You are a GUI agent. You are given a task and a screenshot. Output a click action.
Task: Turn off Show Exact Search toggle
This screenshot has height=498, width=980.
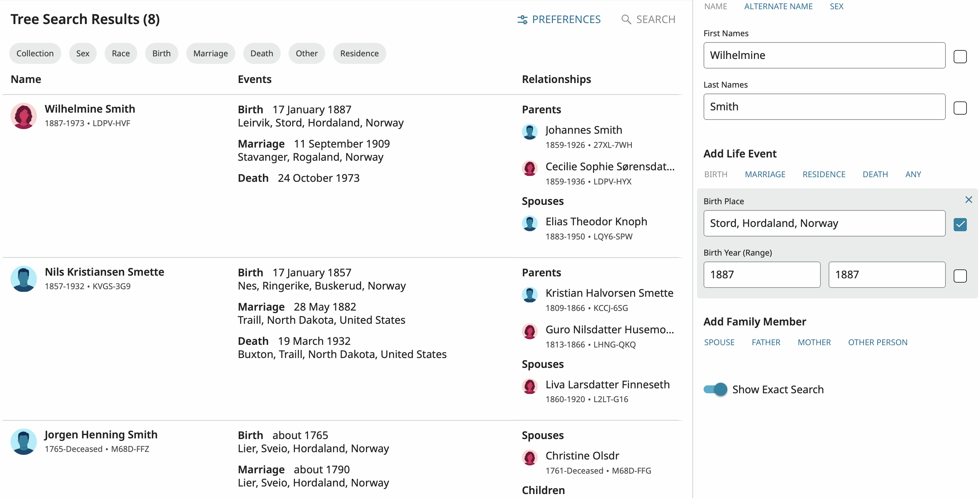[715, 389]
